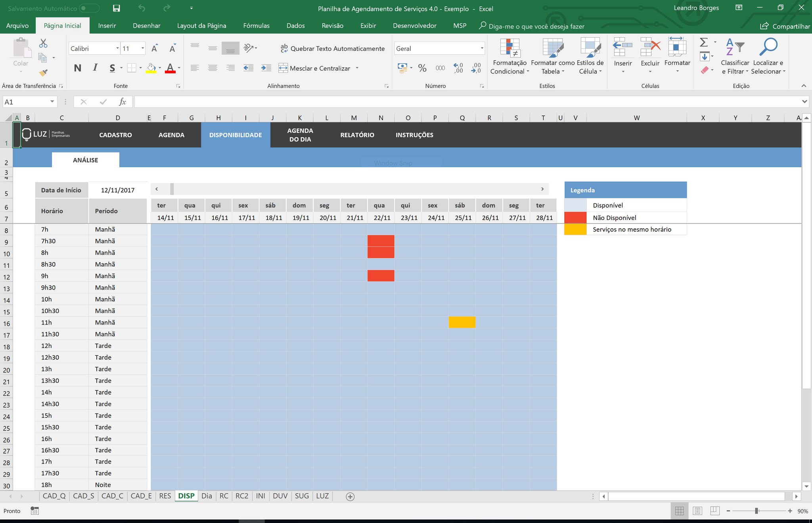This screenshot has width=812, height=523.
Task: Open the Calibri font name dropdown
Action: click(x=117, y=48)
